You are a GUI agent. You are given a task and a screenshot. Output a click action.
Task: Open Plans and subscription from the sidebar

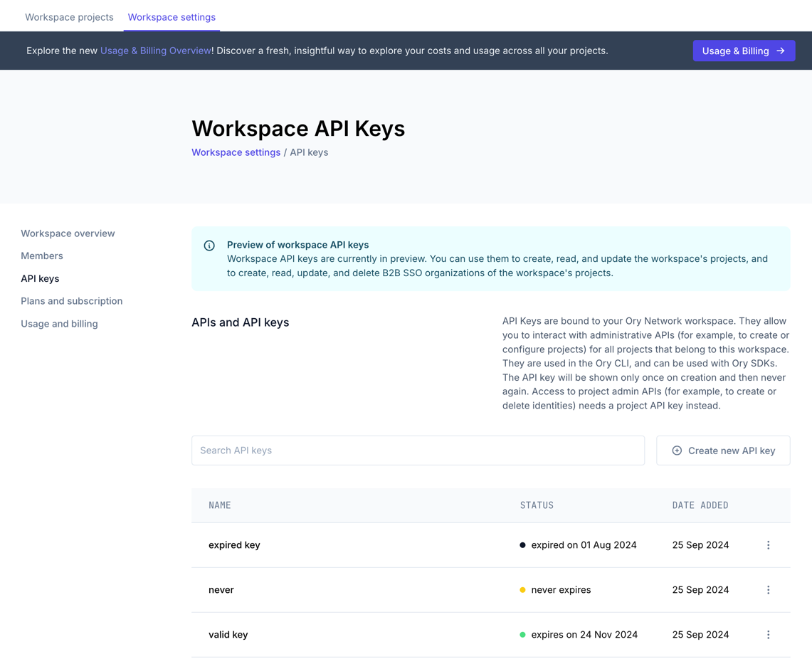[x=71, y=301]
